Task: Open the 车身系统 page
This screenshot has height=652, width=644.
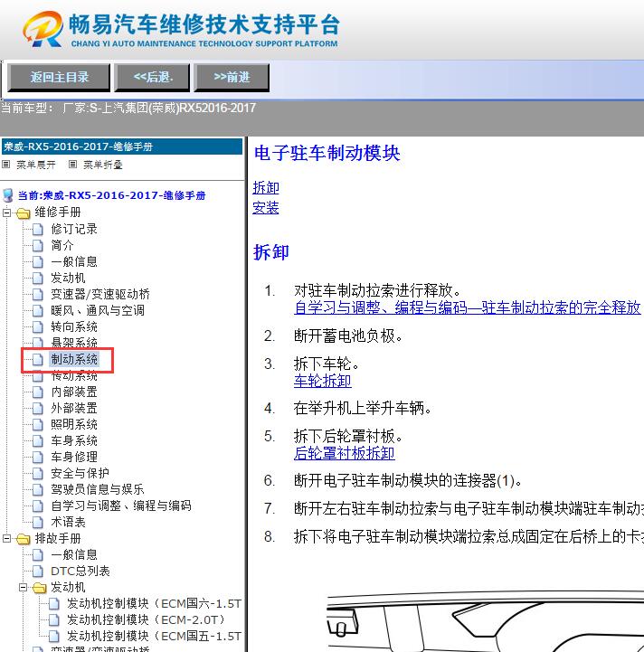Action: pos(74,440)
